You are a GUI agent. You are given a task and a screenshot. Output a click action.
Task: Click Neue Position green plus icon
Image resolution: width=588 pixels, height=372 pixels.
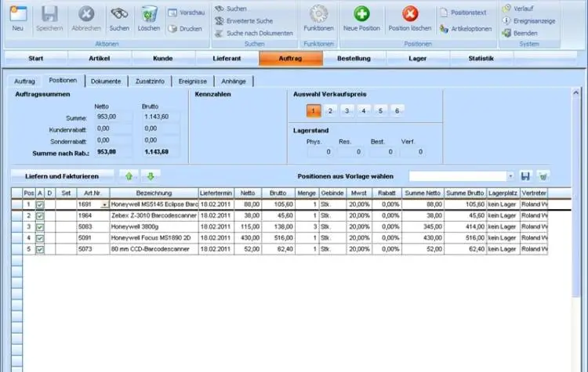point(361,13)
